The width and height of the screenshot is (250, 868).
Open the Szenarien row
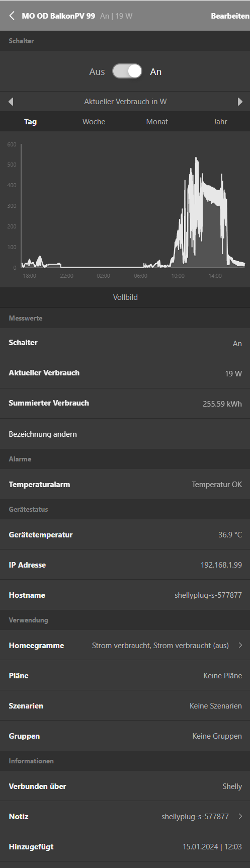125,705
